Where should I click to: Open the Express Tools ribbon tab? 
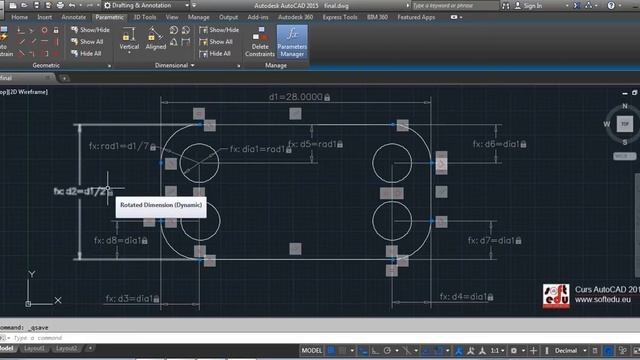click(x=340, y=17)
